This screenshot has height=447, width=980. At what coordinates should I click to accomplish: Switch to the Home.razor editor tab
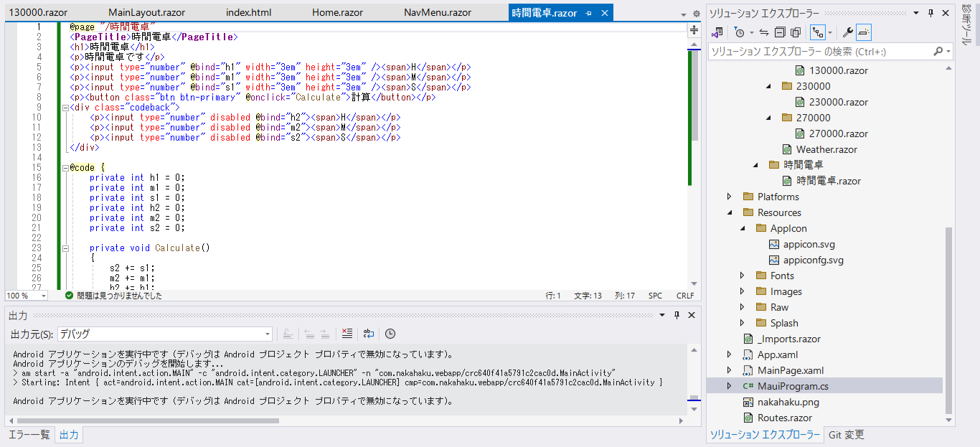[x=337, y=13]
